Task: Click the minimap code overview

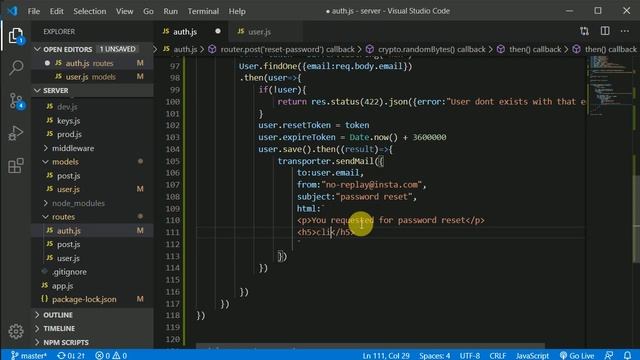Action: (610, 86)
